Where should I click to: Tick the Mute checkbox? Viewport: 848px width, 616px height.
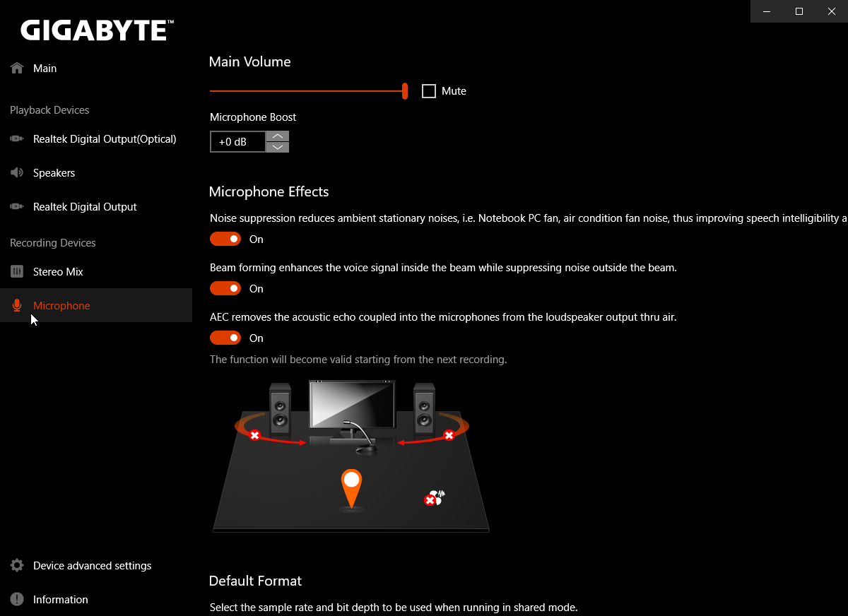(x=429, y=91)
